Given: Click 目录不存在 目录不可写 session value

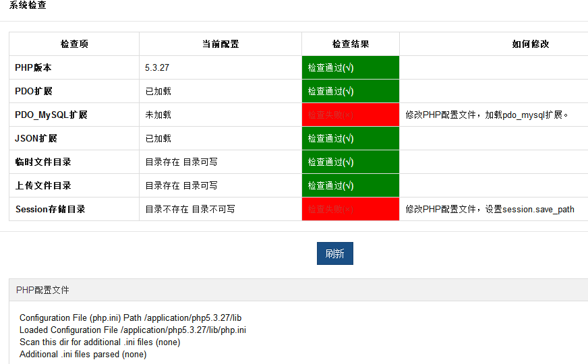Looking at the screenshot, I should [190, 210].
